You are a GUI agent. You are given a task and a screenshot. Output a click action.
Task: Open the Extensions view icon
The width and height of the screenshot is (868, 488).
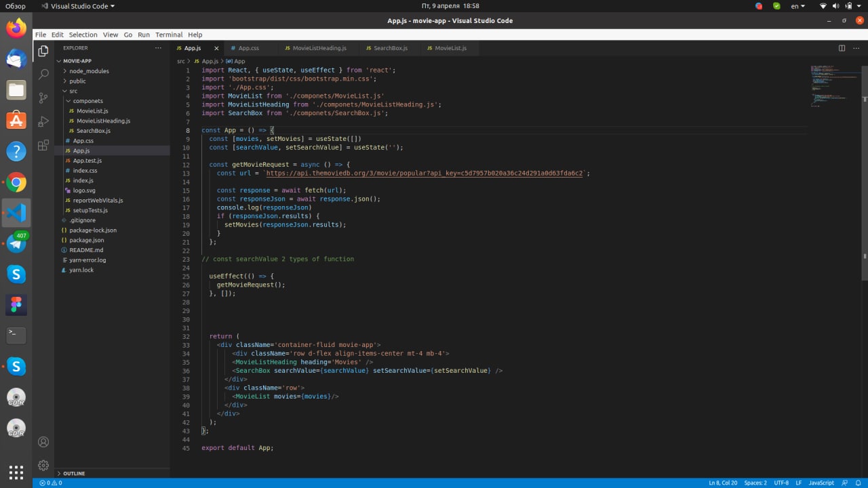(x=43, y=145)
